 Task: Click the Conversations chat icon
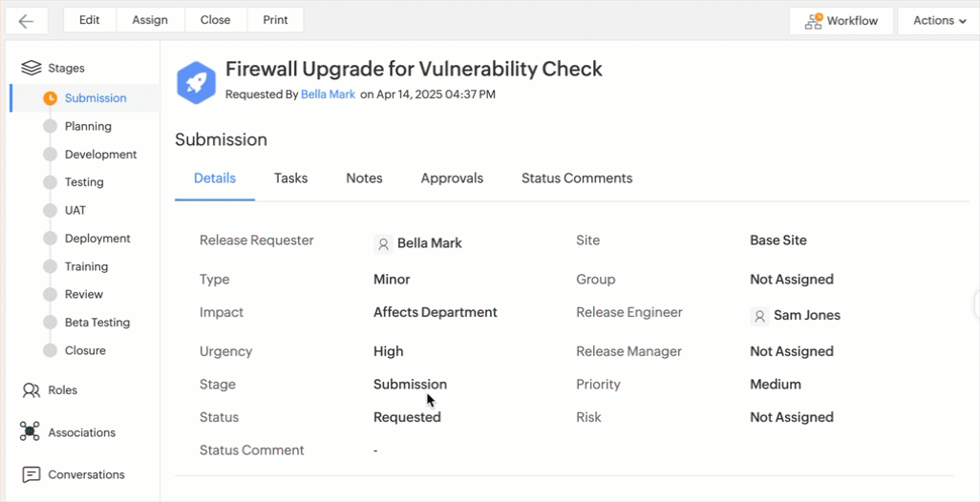(x=31, y=474)
